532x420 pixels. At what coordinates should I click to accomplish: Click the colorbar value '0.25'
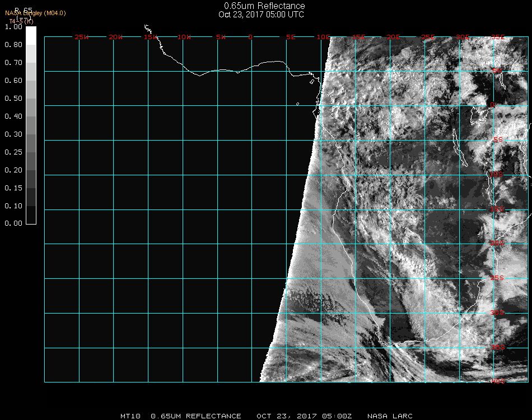coord(13,152)
